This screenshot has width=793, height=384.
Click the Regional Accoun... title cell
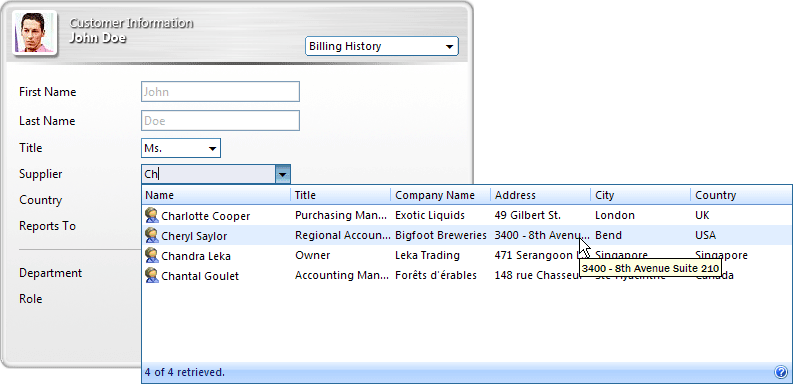tap(342, 235)
